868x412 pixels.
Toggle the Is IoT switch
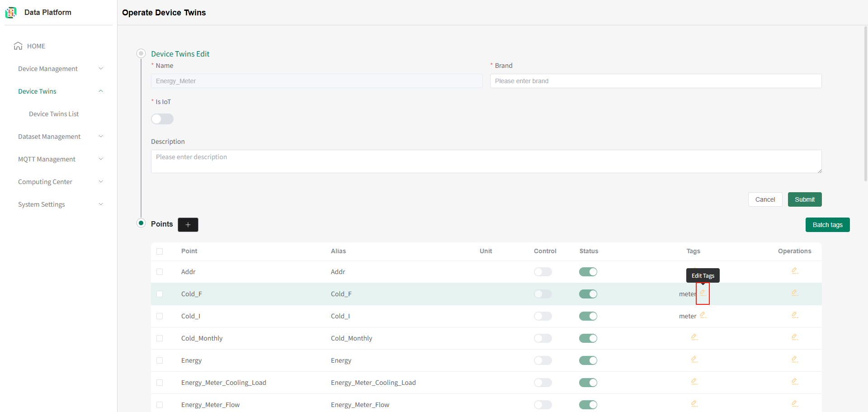(x=162, y=119)
